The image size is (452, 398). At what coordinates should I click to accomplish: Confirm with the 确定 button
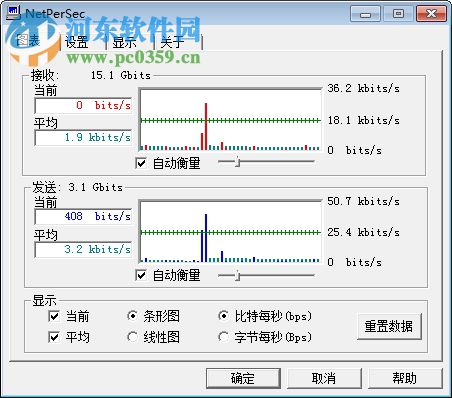[243, 378]
